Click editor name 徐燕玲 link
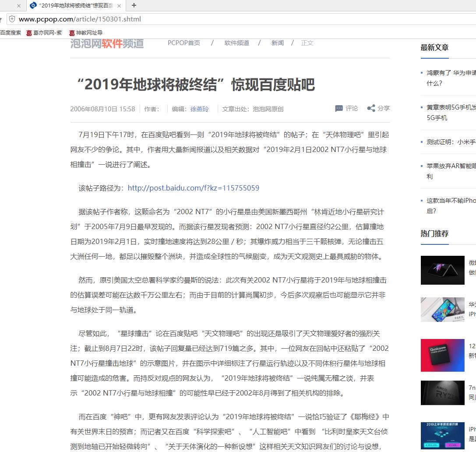 click(200, 109)
